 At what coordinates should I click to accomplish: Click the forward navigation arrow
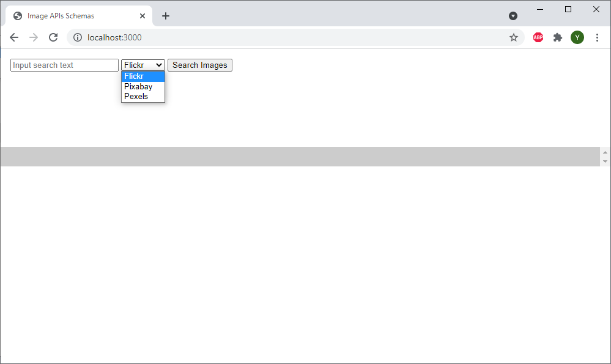coord(34,37)
